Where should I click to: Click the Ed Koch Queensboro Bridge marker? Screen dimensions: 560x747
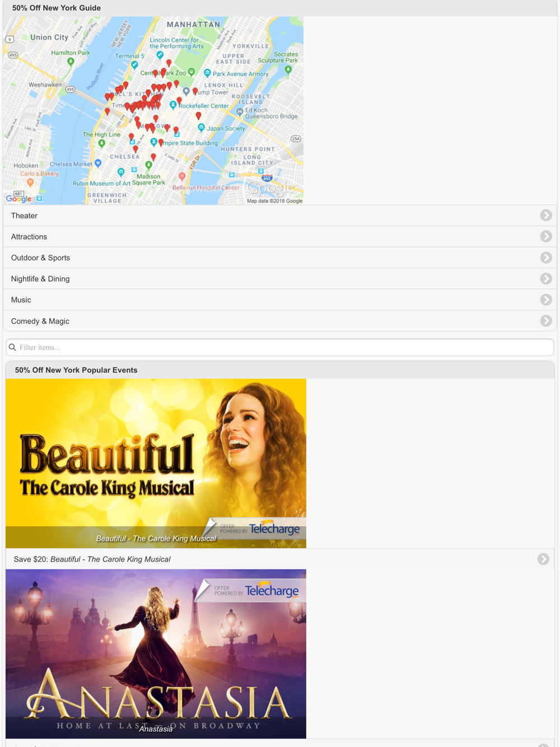coord(240,111)
